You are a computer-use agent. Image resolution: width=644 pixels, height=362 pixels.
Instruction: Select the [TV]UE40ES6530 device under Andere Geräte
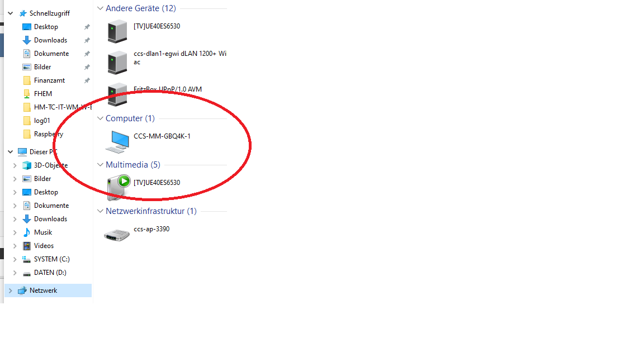(x=117, y=31)
